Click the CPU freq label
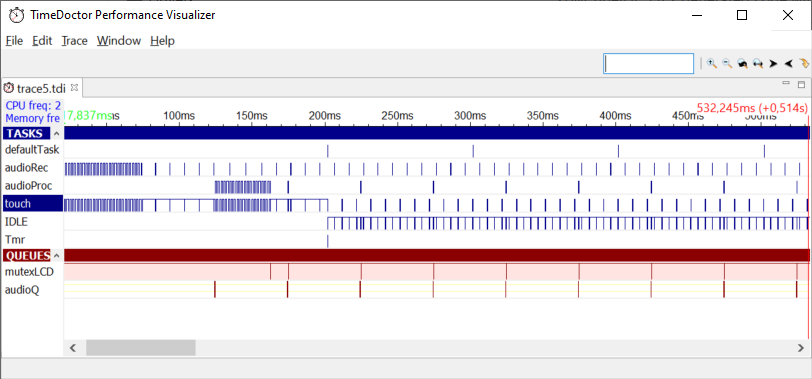This screenshot has width=812, height=379. point(33,106)
